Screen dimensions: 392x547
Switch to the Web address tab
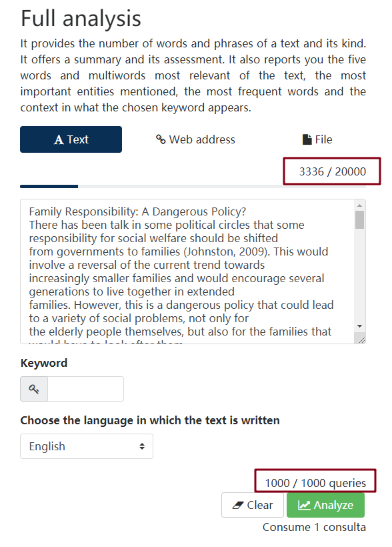click(195, 139)
